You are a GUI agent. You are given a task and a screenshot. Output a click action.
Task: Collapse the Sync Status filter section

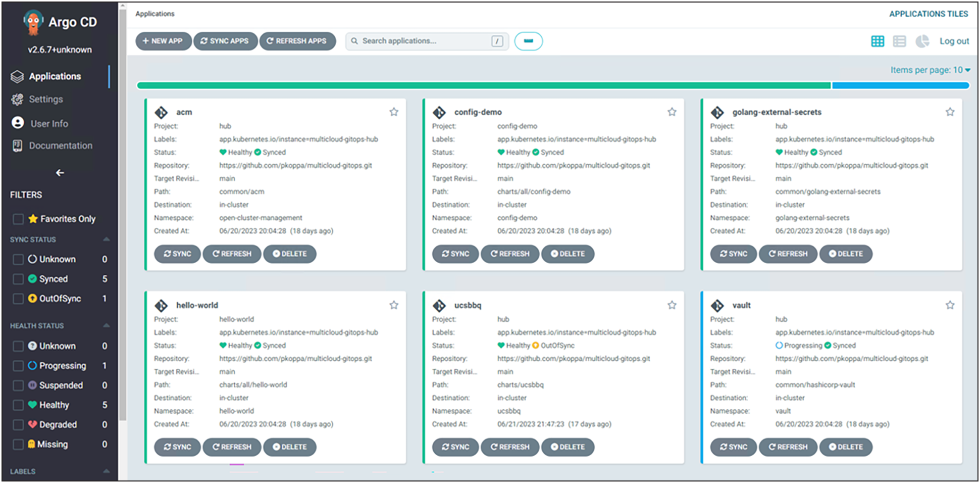pos(107,239)
